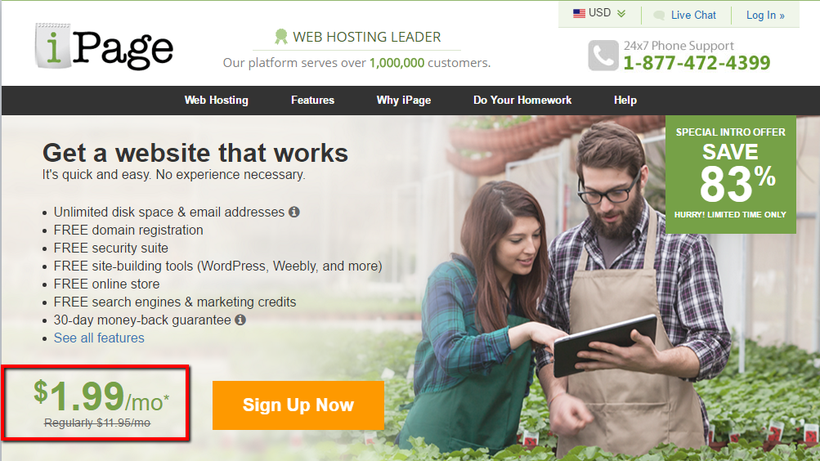Click the Save 83% special offer banner
The height and width of the screenshot is (461, 820).
point(731,175)
